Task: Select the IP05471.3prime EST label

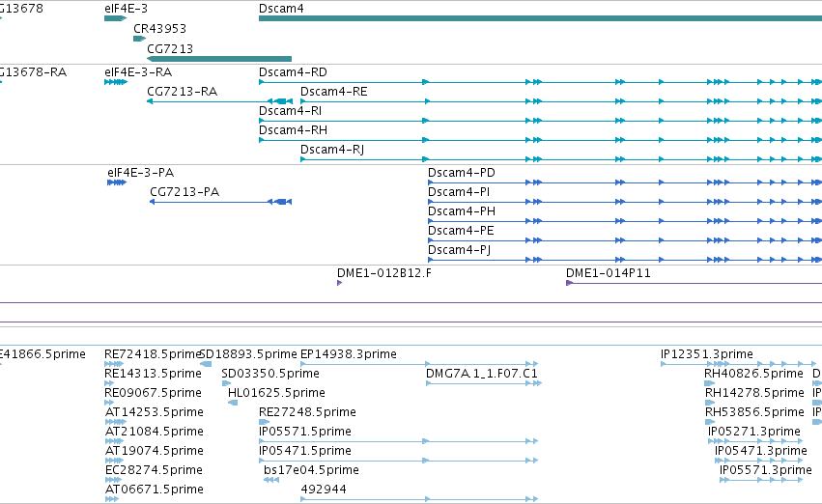Action: pyautogui.click(x=761, y=452)
